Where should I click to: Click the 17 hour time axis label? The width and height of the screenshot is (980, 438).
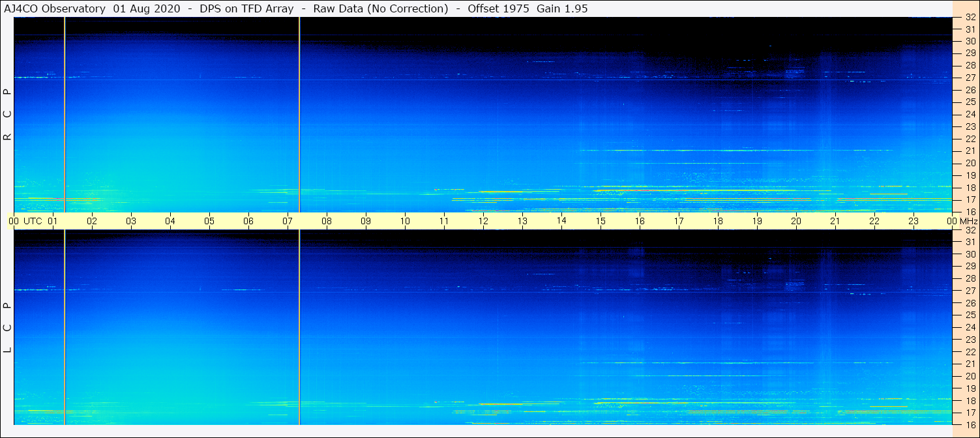(x=679, y=221)
